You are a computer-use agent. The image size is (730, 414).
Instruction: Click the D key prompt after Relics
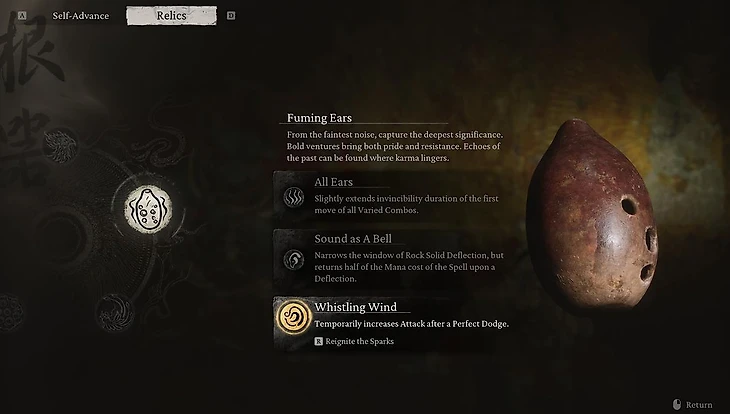click(x=231, y=16)
